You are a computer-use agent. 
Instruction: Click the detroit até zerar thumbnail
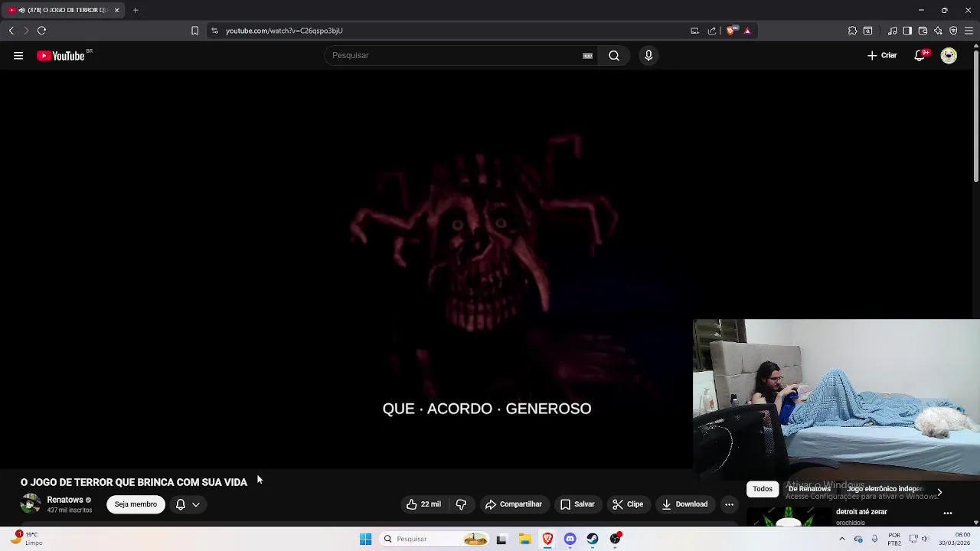tap(789, 518)
